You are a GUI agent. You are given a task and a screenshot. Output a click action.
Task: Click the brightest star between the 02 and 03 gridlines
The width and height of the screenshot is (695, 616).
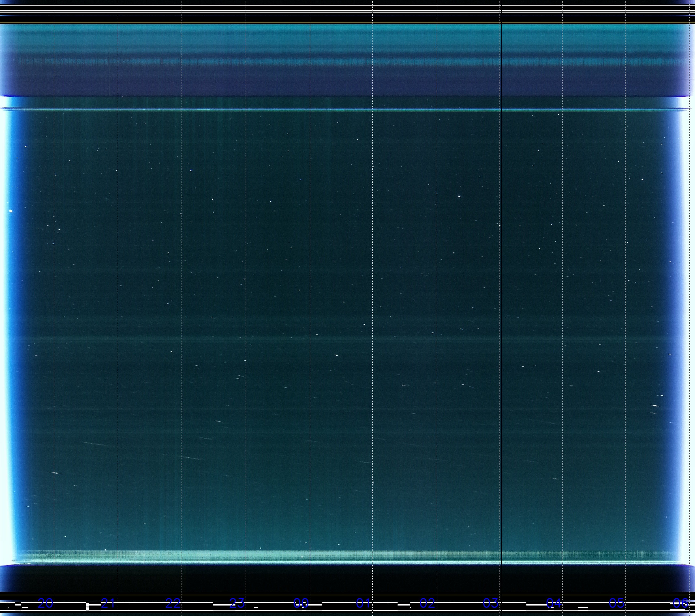click(x=459, y=196)
